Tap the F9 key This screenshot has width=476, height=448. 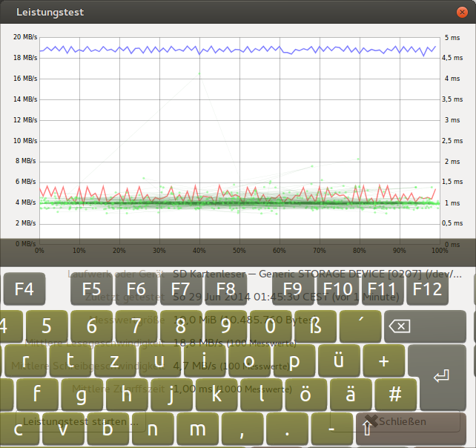292,289
